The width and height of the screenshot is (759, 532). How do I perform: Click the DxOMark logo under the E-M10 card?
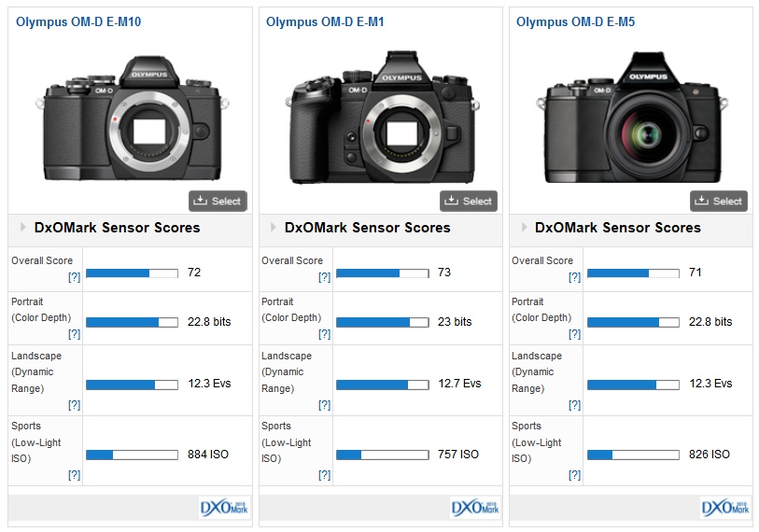(x=224, y=507)
